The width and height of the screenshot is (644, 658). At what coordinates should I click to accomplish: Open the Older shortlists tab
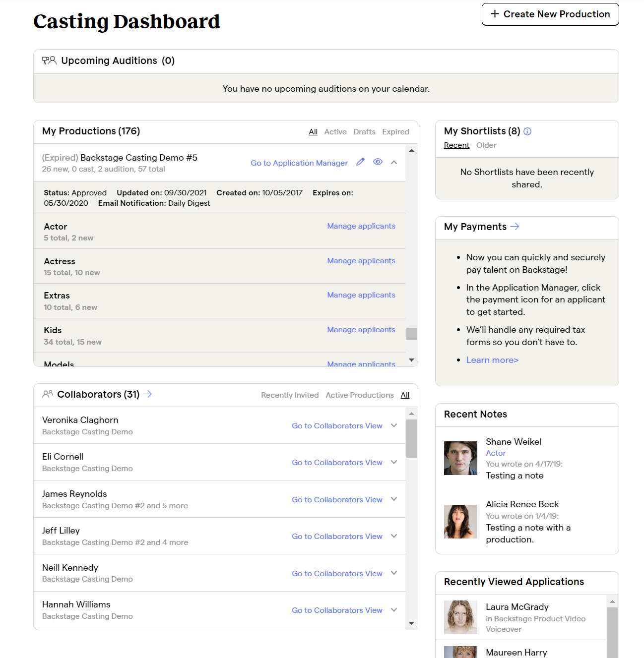486,145
